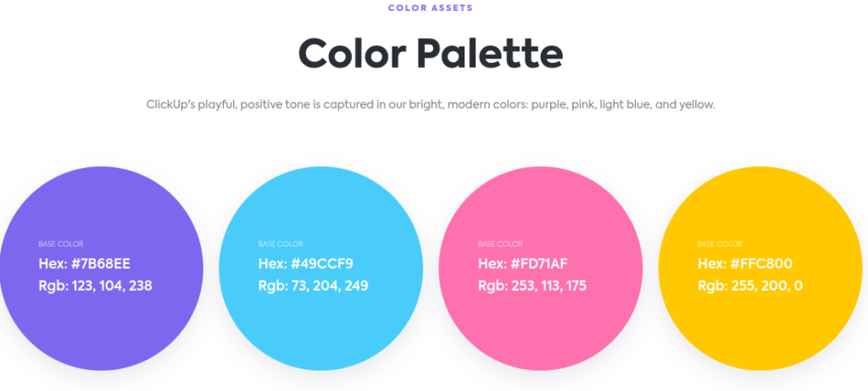
Task: Select the Hex: #49CCF9 value
Action: [x=305, y=264]
